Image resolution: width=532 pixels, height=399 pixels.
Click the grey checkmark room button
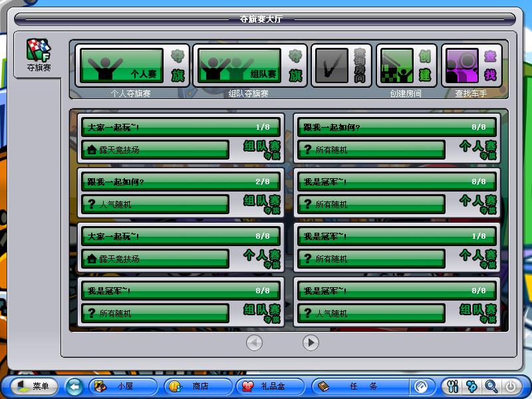pos(341,66)
